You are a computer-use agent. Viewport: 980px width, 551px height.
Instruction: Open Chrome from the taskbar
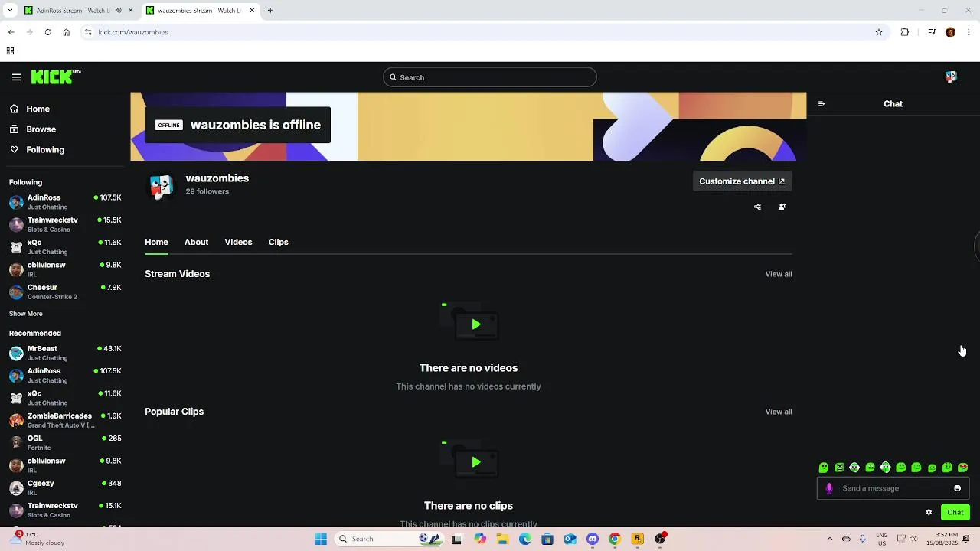614,539
